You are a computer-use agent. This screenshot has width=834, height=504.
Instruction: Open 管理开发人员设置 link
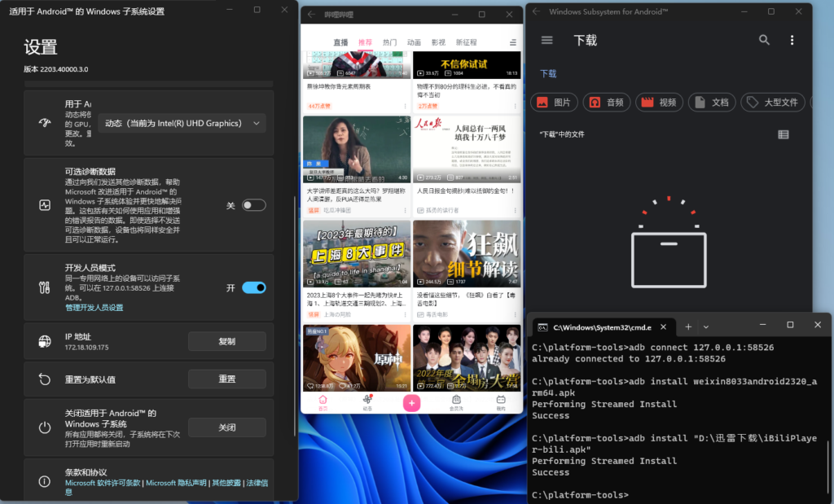(94, 308)
